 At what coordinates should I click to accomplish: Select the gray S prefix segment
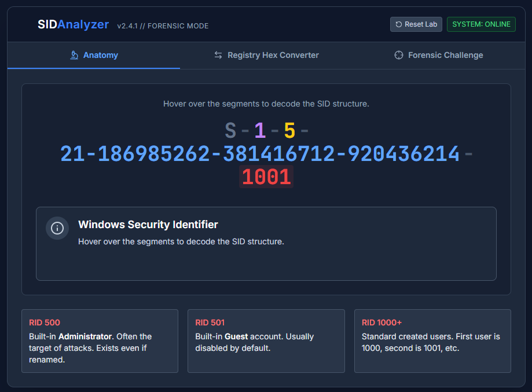point(230,131)
